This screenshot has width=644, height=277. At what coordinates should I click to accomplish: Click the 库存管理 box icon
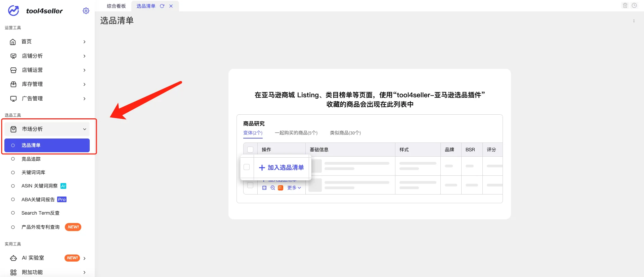pos(13,84)
